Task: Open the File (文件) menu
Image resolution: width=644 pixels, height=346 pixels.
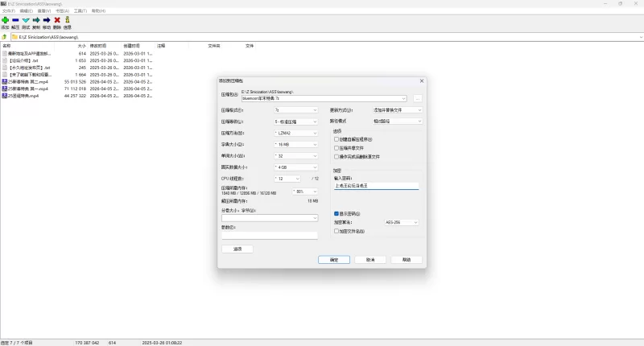Action: point(9,11)
